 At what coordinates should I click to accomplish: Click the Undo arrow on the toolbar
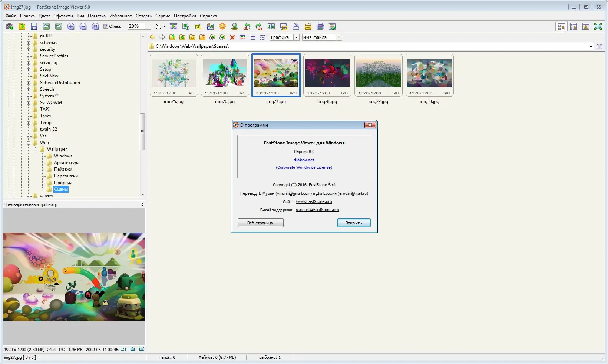pyautogui.click(x=247, y=26)
